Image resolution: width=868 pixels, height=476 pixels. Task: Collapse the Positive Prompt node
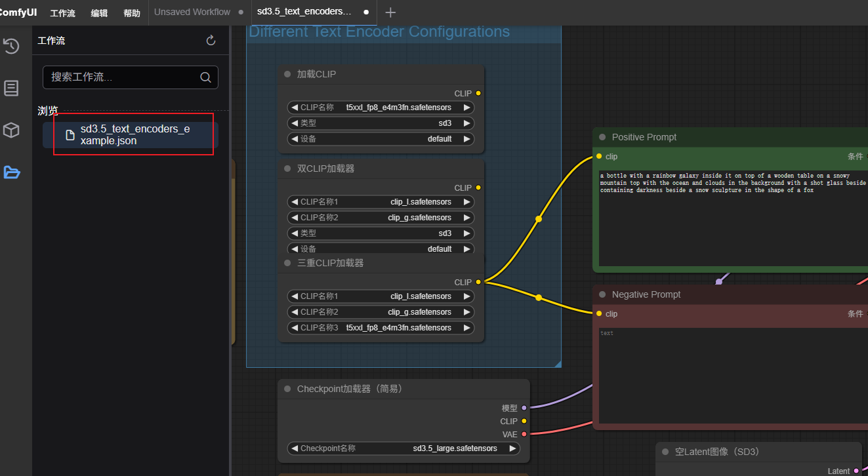click(602, 138)
